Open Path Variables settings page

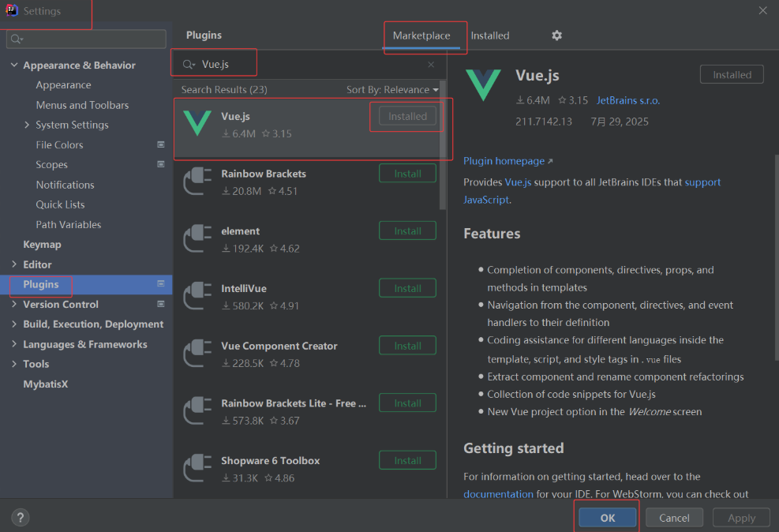[x=69, y=224]
